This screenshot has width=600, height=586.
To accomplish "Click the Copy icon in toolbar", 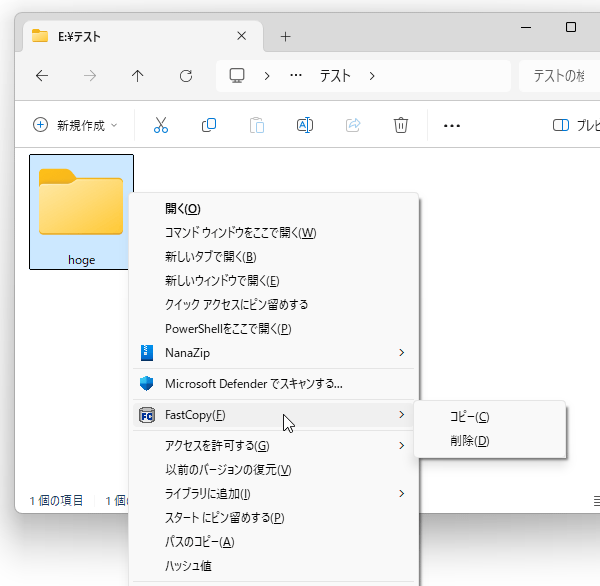I will tap(209, 125).
